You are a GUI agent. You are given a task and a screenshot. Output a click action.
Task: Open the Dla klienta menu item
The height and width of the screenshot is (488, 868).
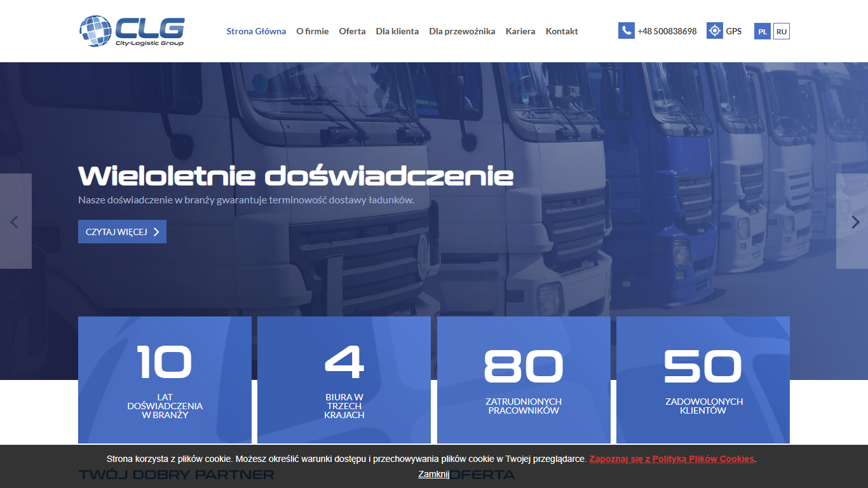click(397, 31)
